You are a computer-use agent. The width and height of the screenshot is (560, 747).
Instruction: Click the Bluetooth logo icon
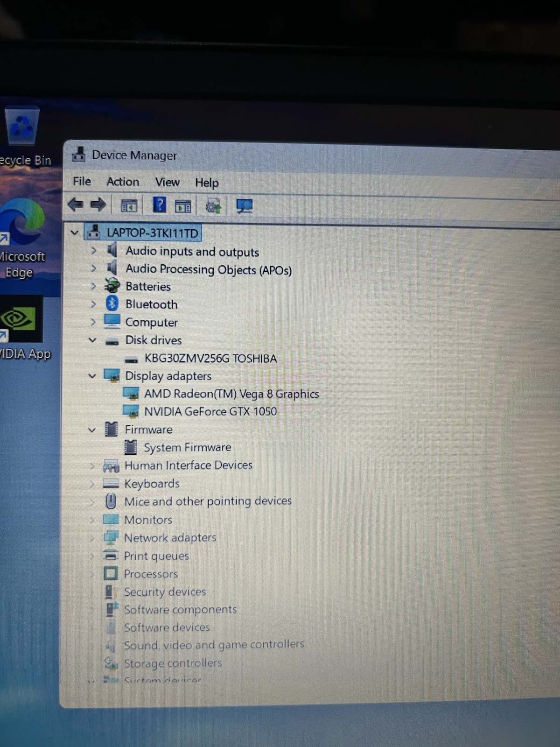pos(112,303)
